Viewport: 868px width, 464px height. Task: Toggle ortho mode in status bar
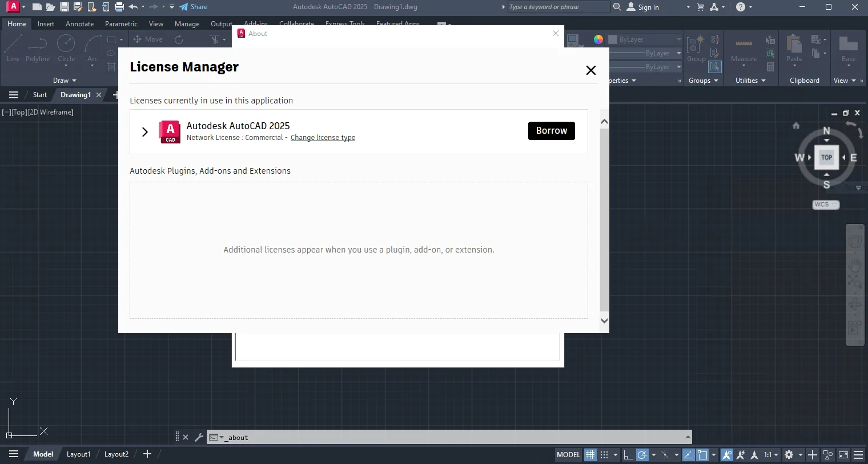click(628, 455)
